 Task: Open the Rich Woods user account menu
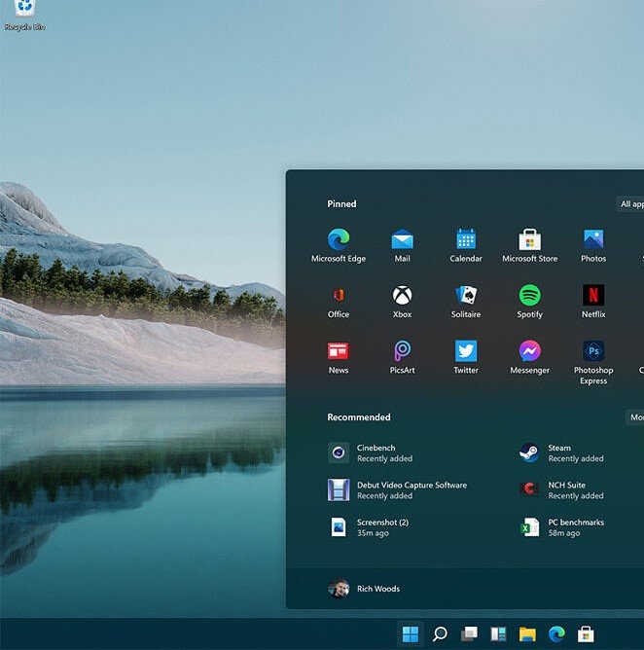coord(364,589)
